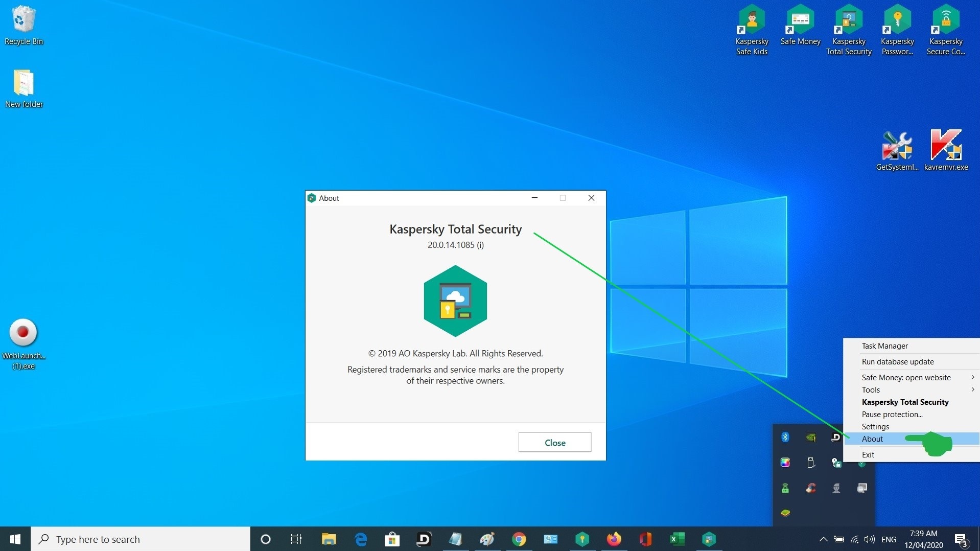Viewport: 980px width, 551px height.
Task: Open the Kaspersky Secure Connection shortcut
Action: click(x=946, y=30)
